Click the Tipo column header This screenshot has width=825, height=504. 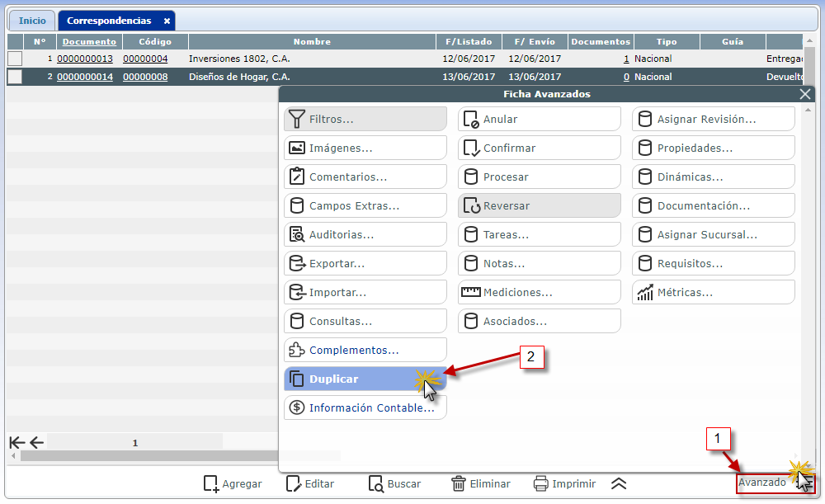[667, 41]
